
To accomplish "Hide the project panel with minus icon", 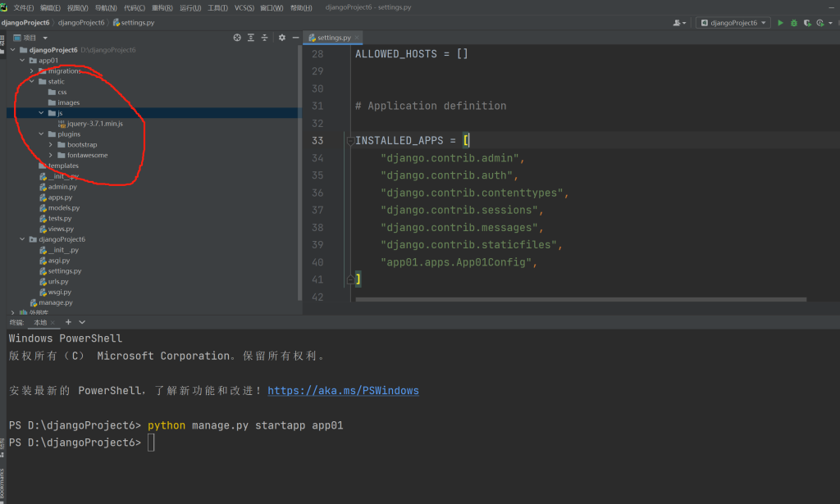I will point(294,38).
